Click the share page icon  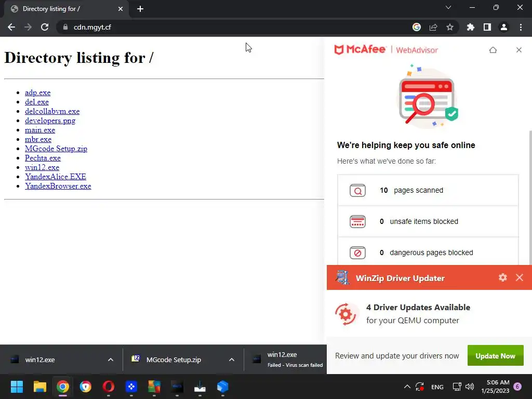pyautogui.click(x=433, y=27)
